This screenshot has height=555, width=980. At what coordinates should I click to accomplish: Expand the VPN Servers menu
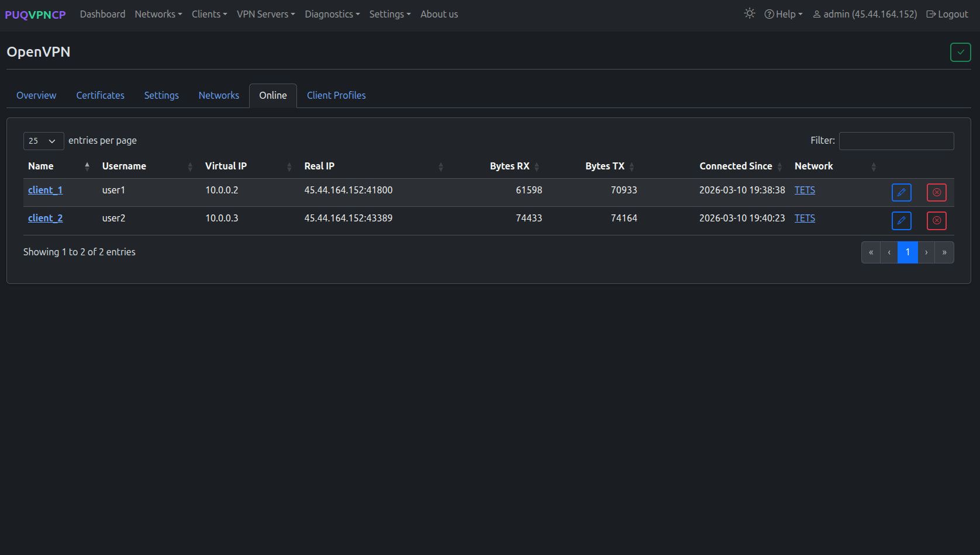pos(266,14)
